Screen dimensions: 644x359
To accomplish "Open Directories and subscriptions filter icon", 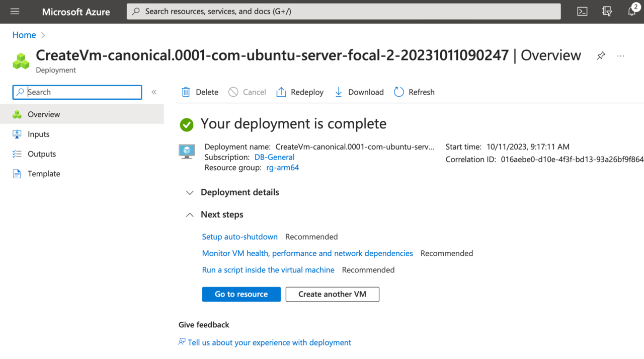I will click(607, 12).
